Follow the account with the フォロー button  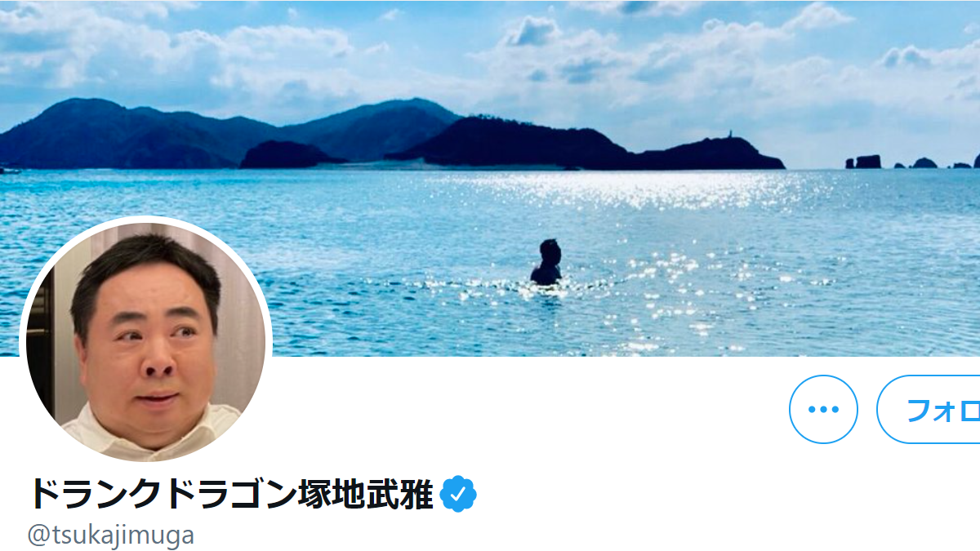(x=929, y=409)
